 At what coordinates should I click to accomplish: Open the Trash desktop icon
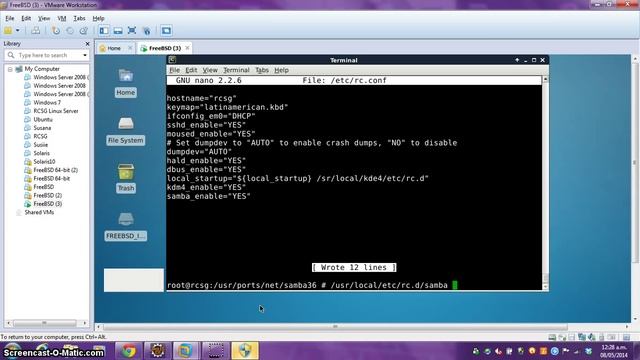[126, 178]
